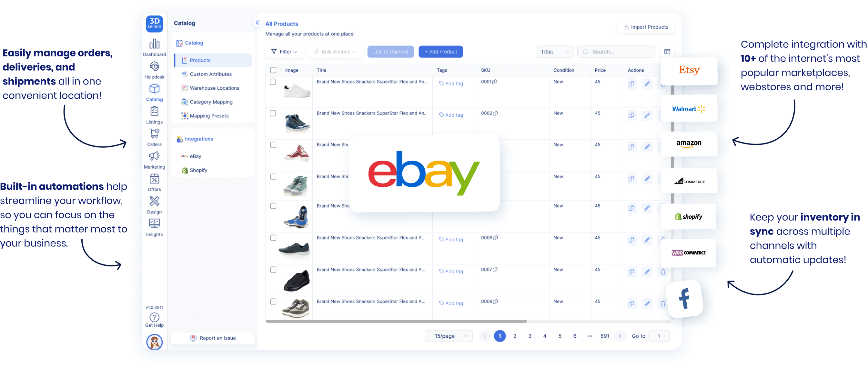
Task: Open the Bulk Actions dropdown
Action: click(x=335, y=52)
